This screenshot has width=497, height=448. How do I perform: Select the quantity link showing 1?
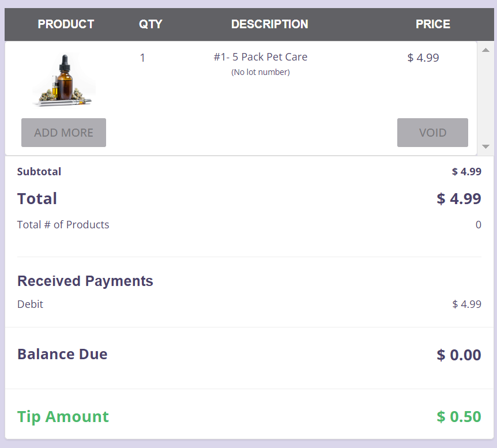click(142, 58)
